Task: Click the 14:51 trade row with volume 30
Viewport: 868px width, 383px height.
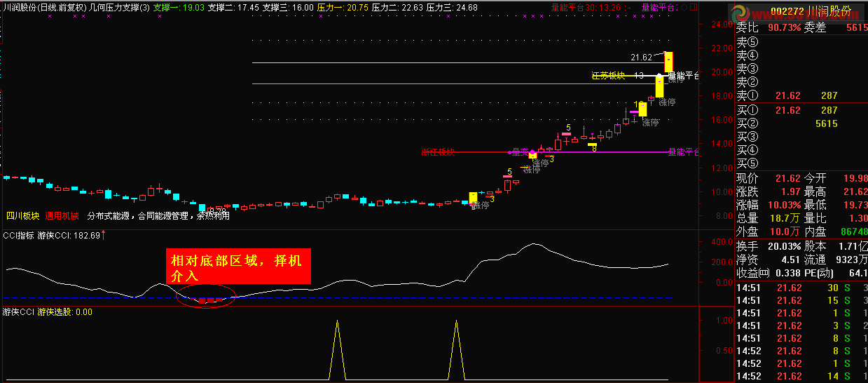Action: (x=801, y=288)
